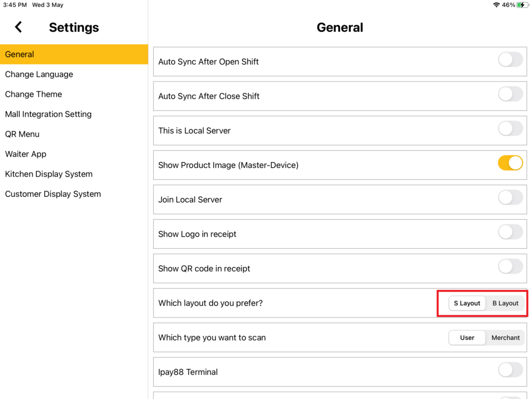Enable Auto Sync After Close Shift
The image size is (532, 399).
510,94
